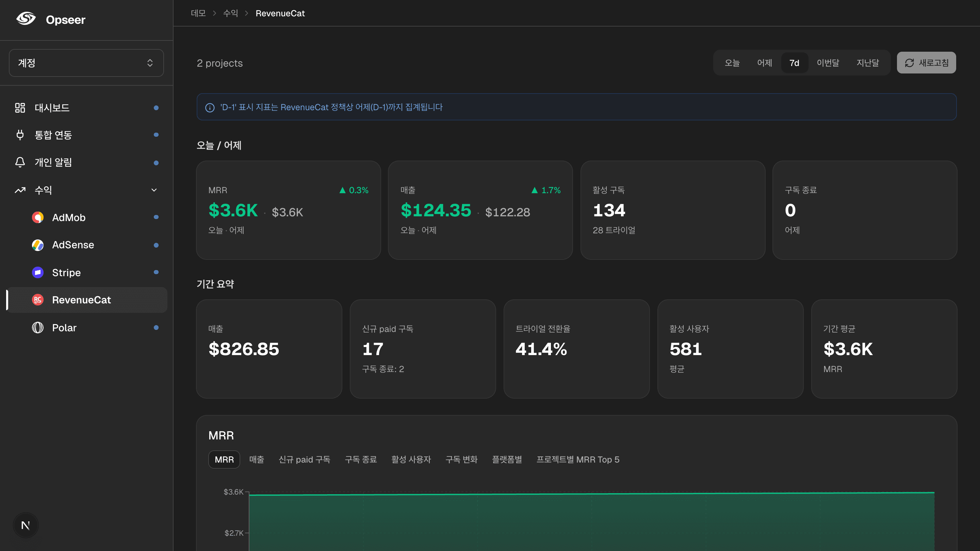Switch chart to 플랫폼별 tab
980x551 pixels.
(x=507, y=460)
